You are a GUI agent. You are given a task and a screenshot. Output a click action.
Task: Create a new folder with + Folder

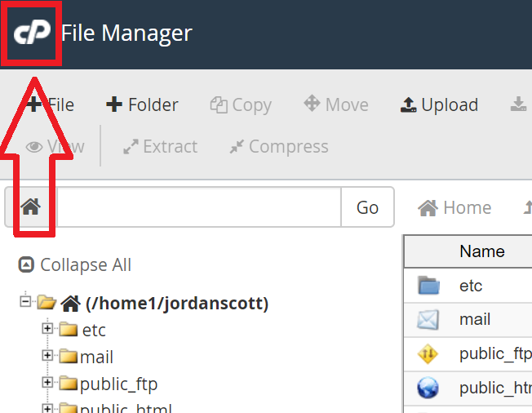point(142,104)
